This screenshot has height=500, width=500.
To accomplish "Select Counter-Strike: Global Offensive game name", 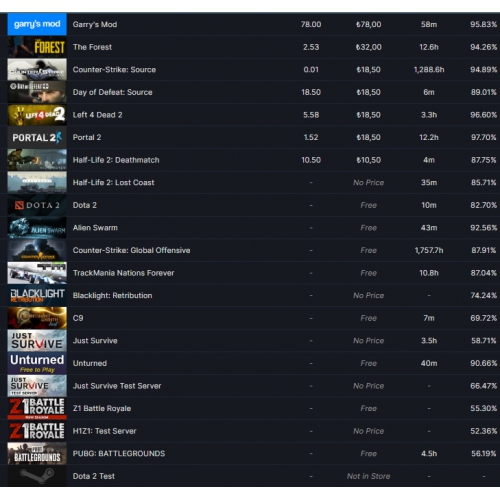I will 131,250.
